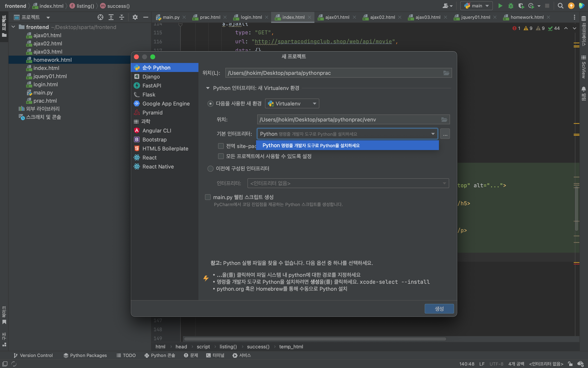The height and width of the screenshot is (368, 588).
Task: Select previously configured interpreter radio button
Action: 210,168
